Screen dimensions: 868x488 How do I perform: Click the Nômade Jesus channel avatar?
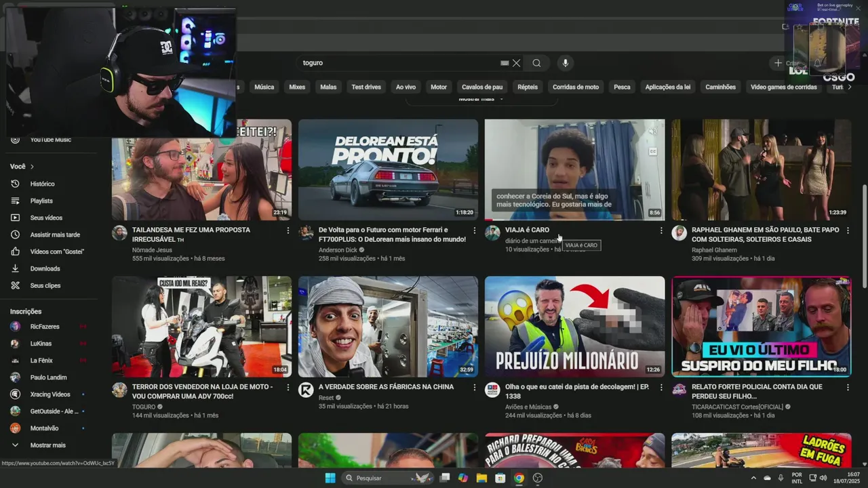[x=119, y=233]
